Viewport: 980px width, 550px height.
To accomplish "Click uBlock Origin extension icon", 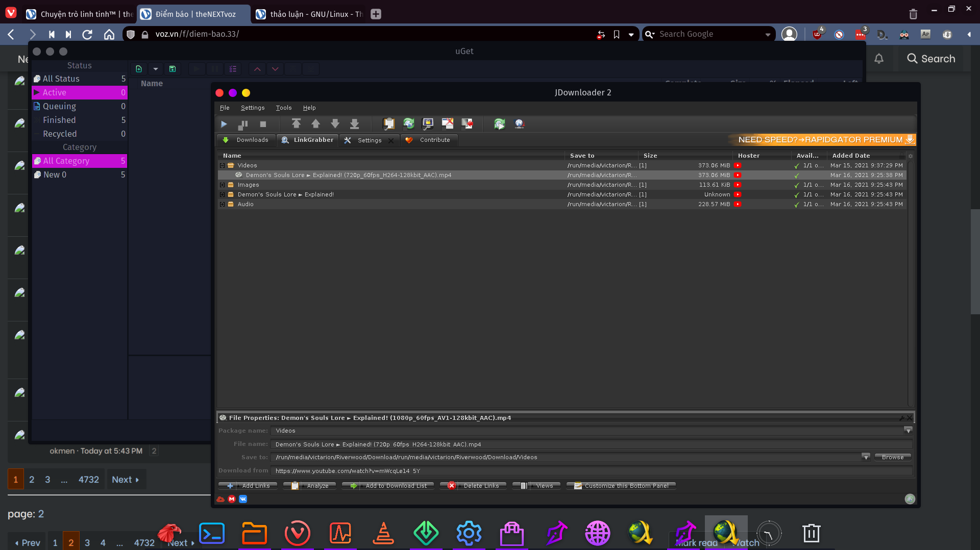I will pos(817,34).
